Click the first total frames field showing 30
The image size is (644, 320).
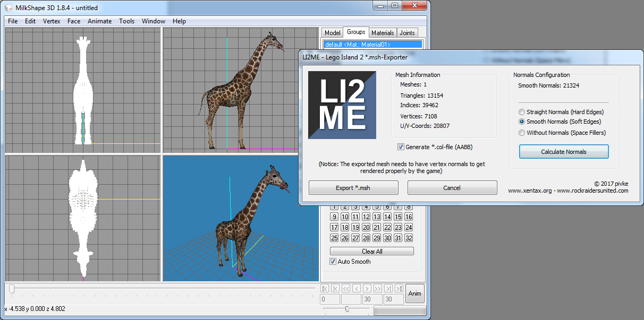point(372,299)
